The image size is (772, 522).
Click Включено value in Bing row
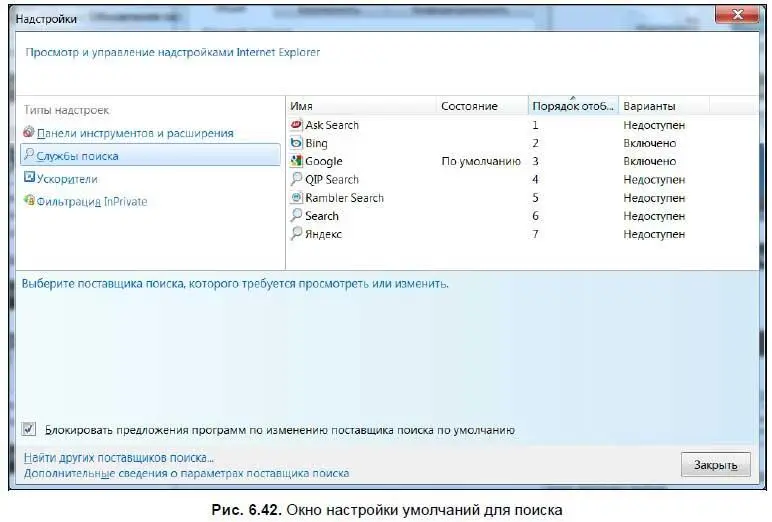coord(649,143)
